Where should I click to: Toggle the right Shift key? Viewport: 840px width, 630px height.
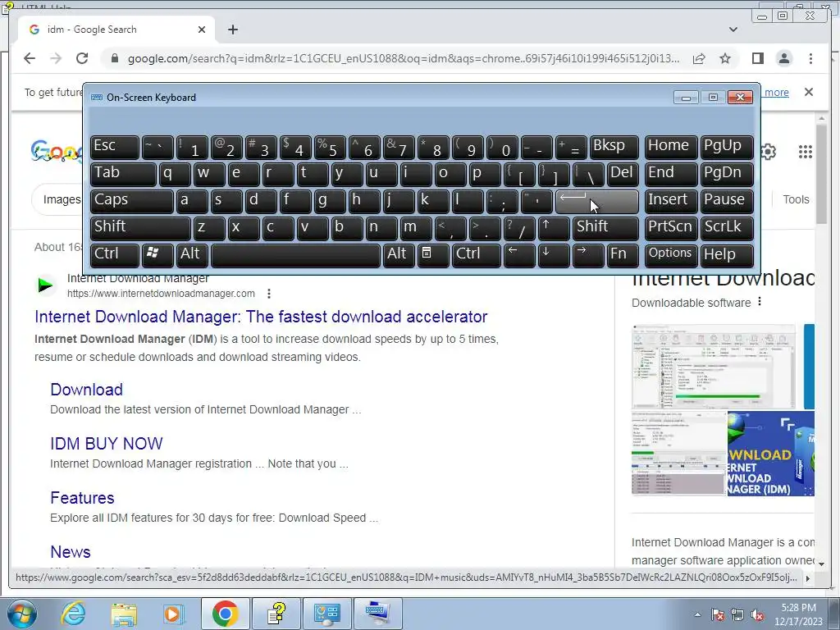tap(605, 228)
